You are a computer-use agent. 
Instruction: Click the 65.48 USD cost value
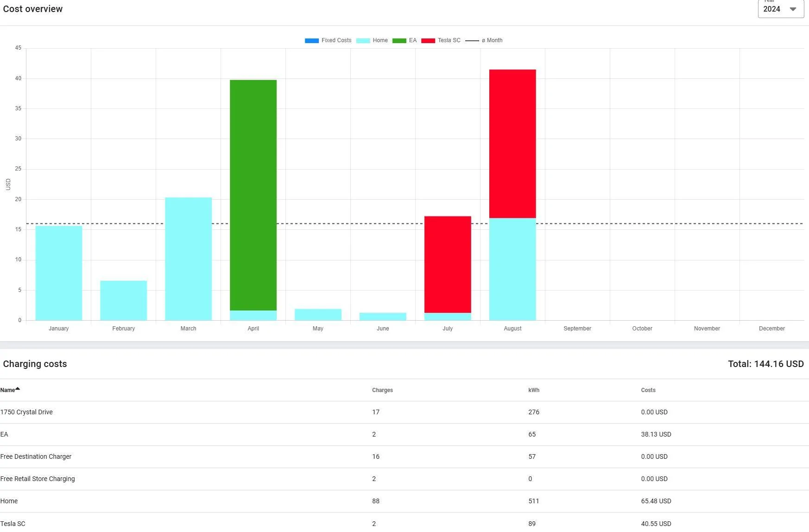click(x=656, y=501)
